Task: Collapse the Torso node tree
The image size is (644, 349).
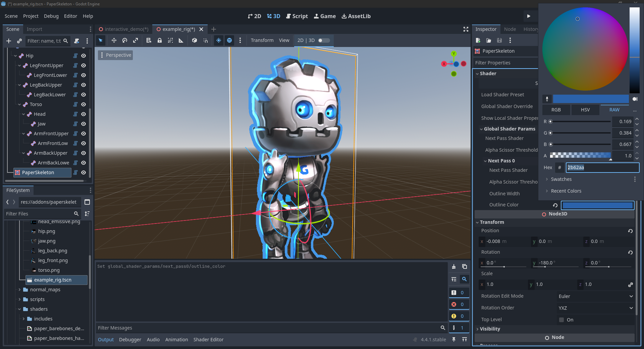Action: coord(19,104)
